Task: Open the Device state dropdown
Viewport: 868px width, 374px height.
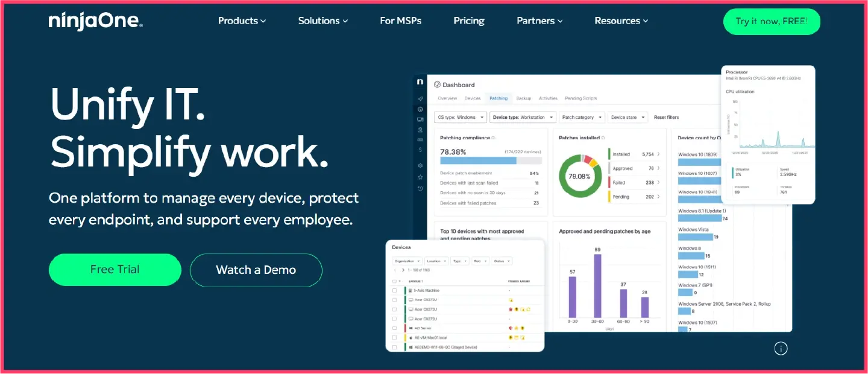Action: pyautogui.click(x=627, y=118)
